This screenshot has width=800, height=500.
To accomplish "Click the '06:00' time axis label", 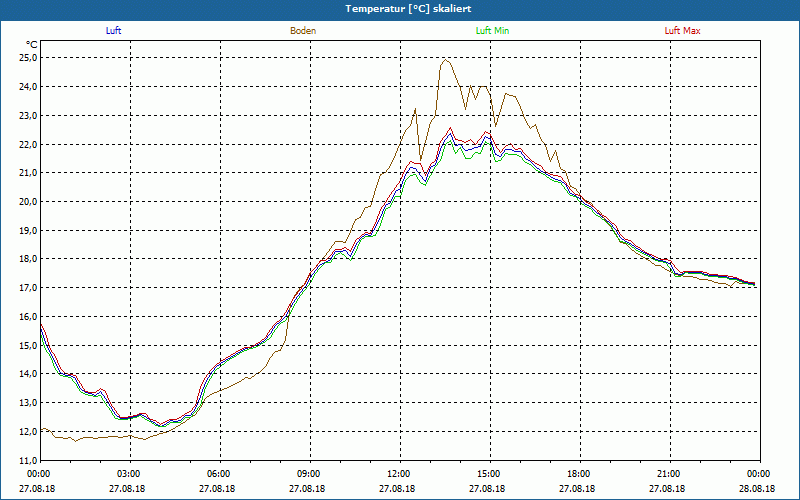I will (x=220, y=474).
